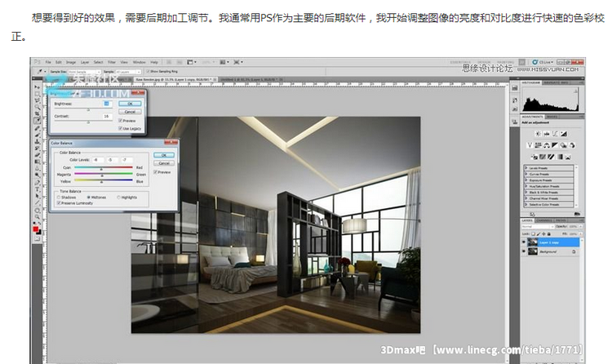
Task: Select the Type tool
Action: (x=37, y=186)
